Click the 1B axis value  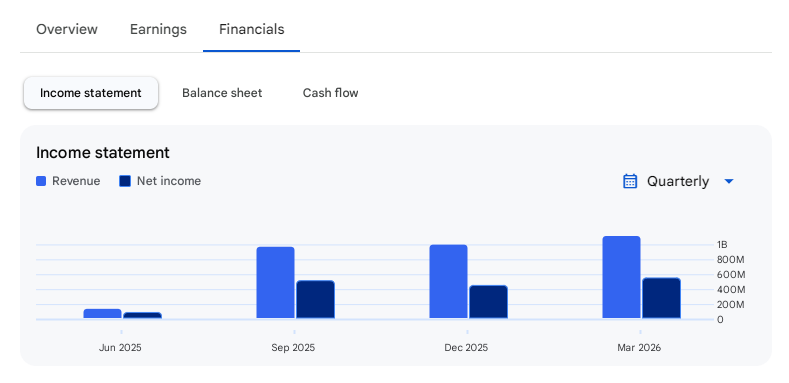point(722,245)
